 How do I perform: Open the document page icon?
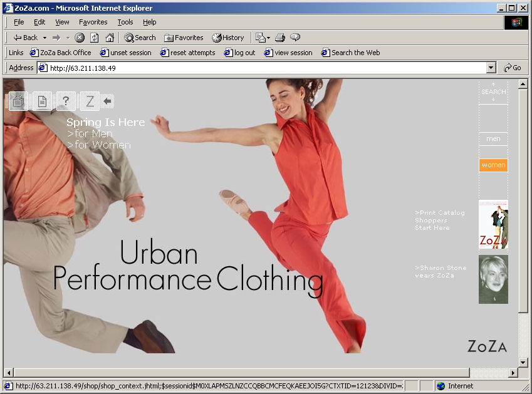coord(42,101)
